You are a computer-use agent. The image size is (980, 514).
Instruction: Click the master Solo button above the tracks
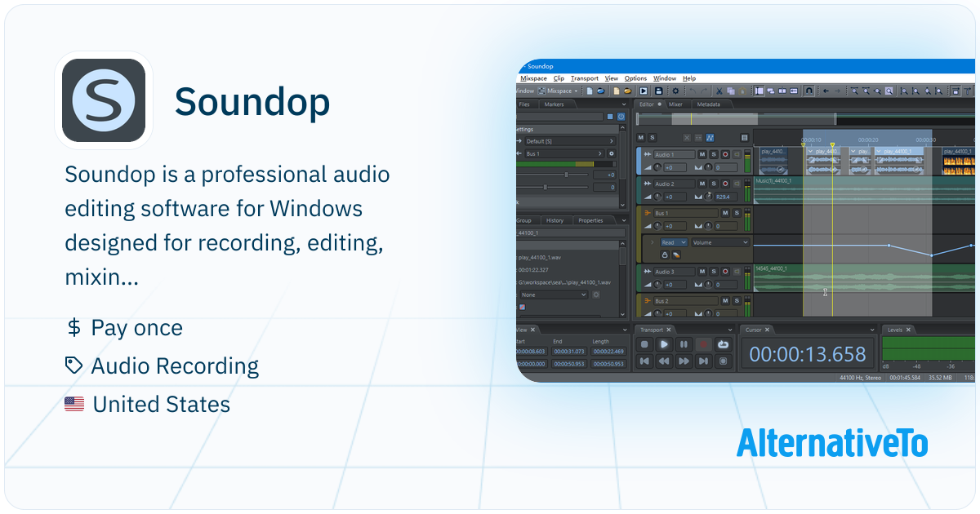(652, 138)
